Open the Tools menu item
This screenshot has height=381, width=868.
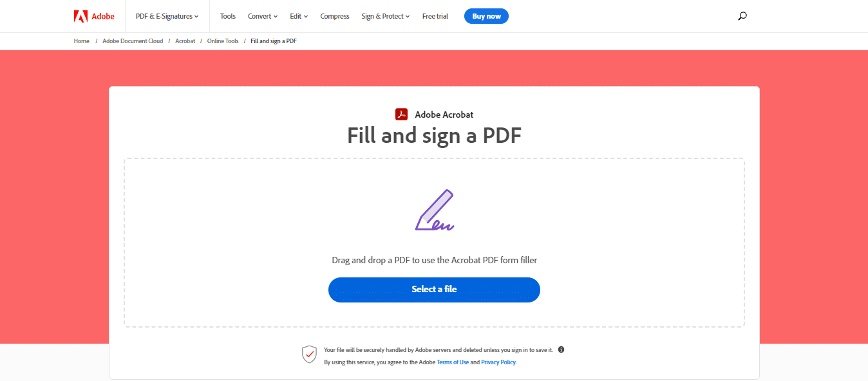[228, 16]
